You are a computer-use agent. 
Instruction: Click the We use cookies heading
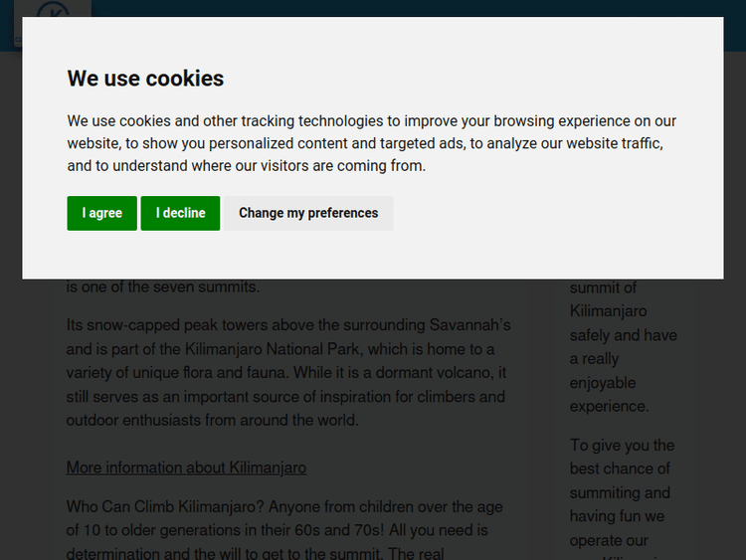pos(145,79)
